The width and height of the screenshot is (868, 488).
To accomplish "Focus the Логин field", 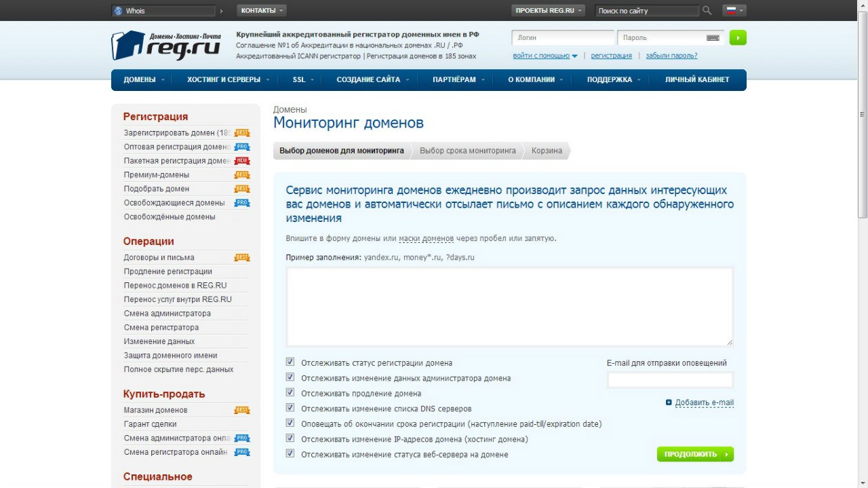I will [563, 38].
